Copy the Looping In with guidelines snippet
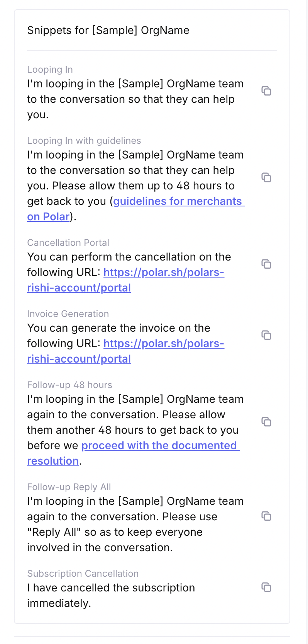The width and height of the screenshot is (308, 644). click(x=266, y=178)
